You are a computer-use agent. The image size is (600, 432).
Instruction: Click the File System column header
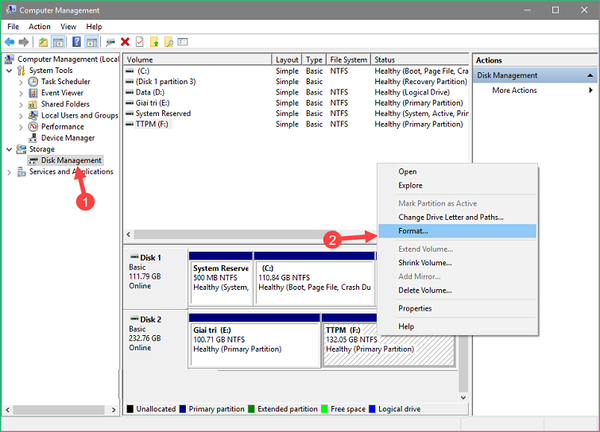tap(349, 60)
